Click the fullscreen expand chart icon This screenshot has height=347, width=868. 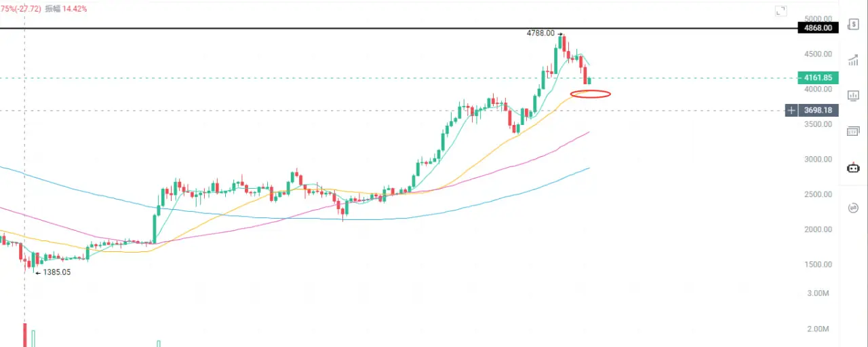(x=781, y=11)
